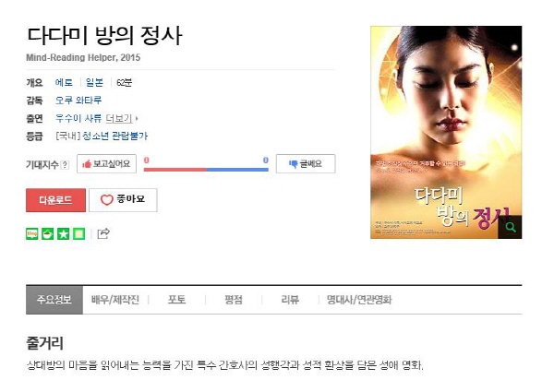Click the blog share icon
554x392 pixels.
click(32, 233)
